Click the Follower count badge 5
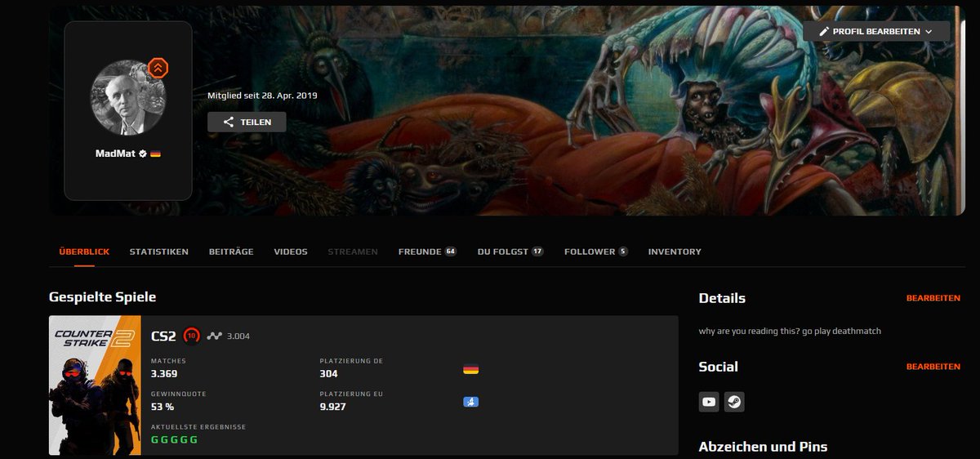The image size is (980, 459). click(x=623, y=252)
